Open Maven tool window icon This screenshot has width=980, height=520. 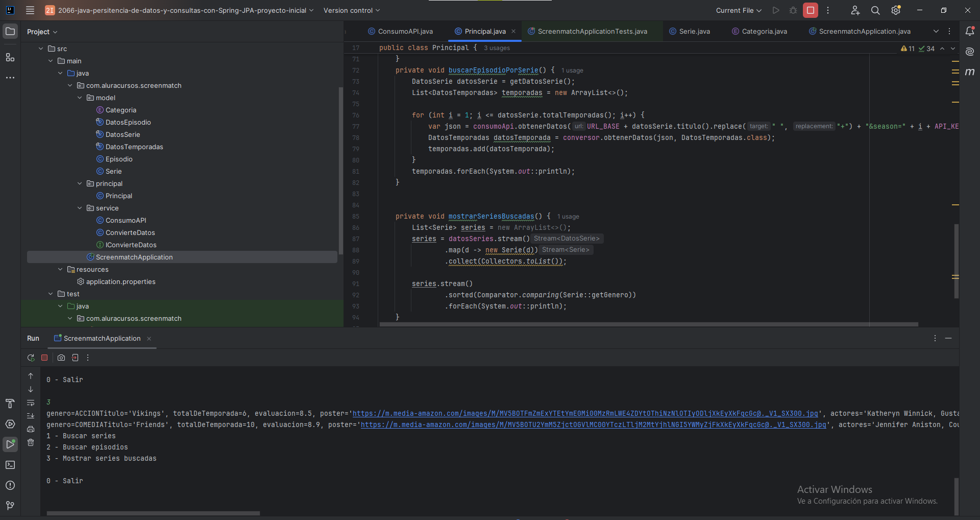tap(970, 72)
